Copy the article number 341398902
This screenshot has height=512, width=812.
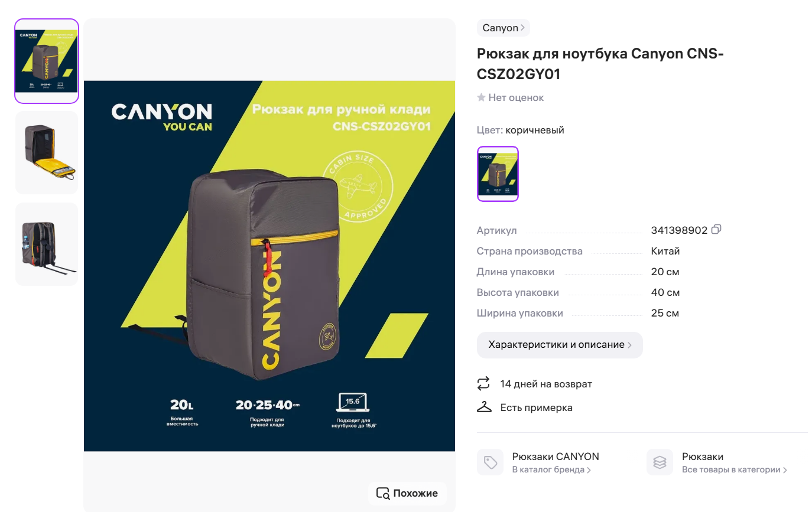coord(716,230)
